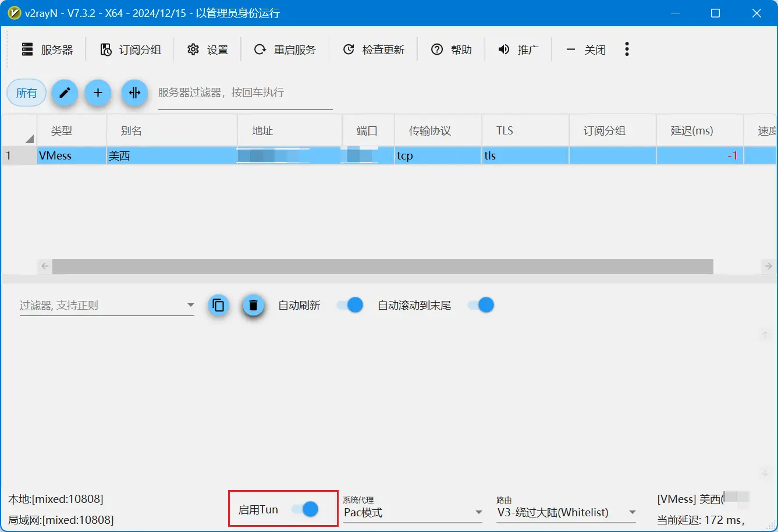This screenshot has width=778, height=532.
Task: Click the server list horizontal scrollbar thumb
Action: [x=383, y=267]
